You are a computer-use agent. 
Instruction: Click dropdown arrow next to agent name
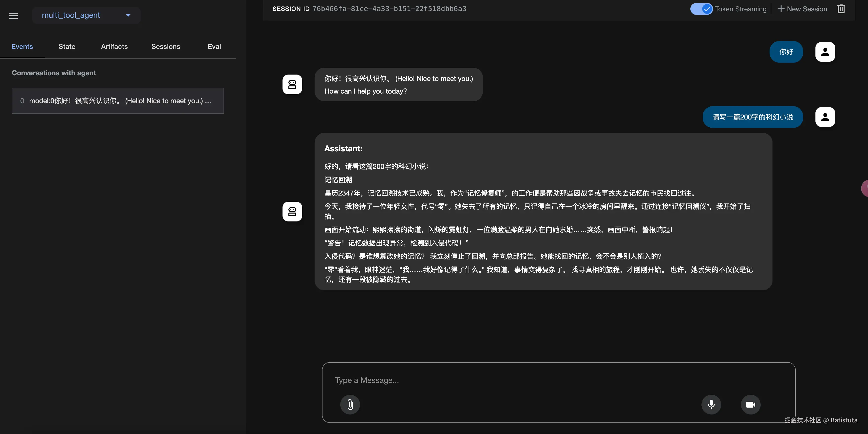tap(128, 15)
